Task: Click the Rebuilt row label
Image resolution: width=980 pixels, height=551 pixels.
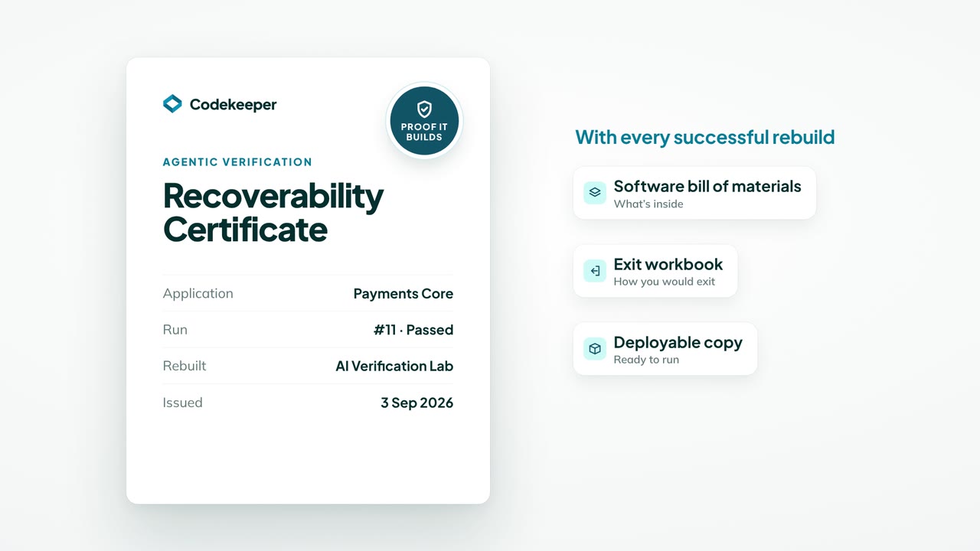Action: (185, 366)
